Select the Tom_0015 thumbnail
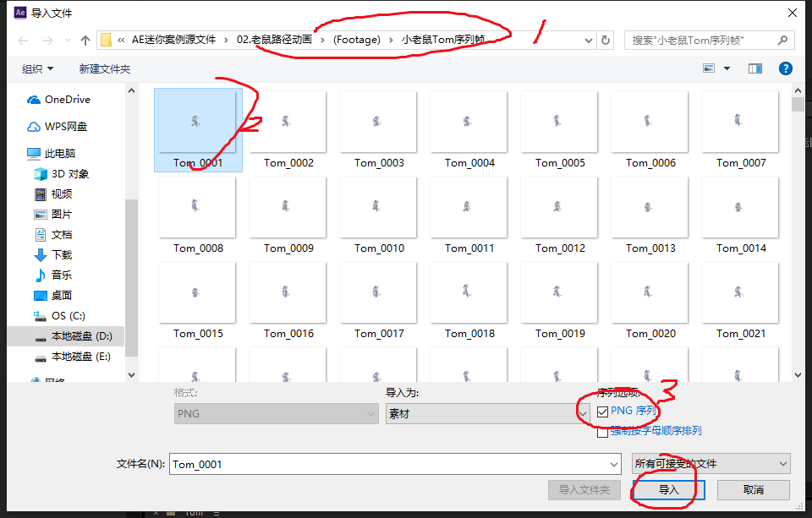812x518 pixels. (x=198, y=300)
